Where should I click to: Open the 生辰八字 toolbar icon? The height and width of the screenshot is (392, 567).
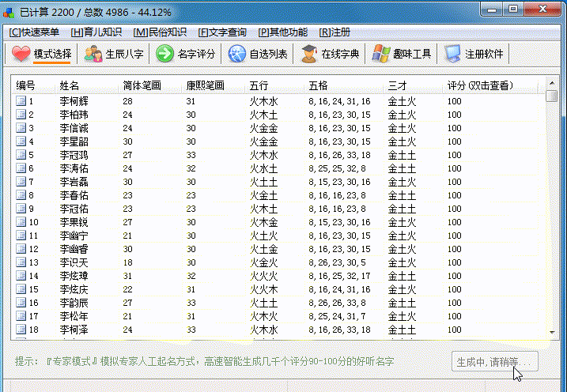[93, 54]
